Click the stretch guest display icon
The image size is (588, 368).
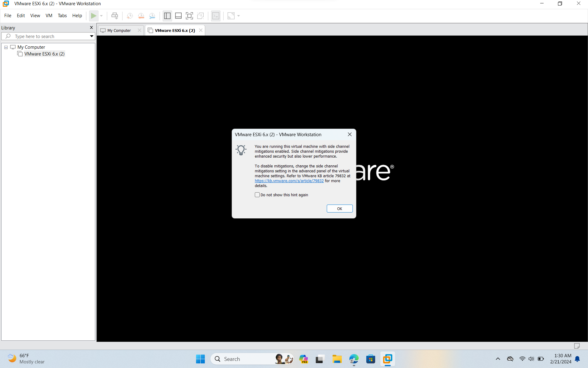click(x=231, y=16)
